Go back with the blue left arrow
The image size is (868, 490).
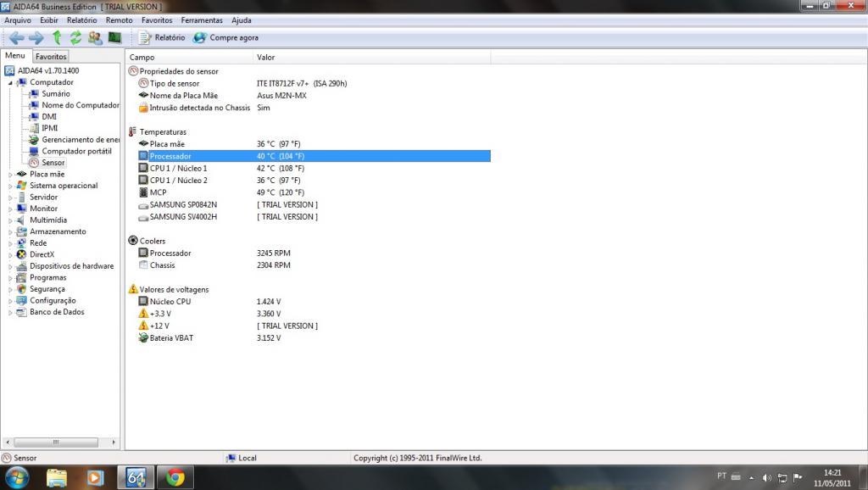17,37
